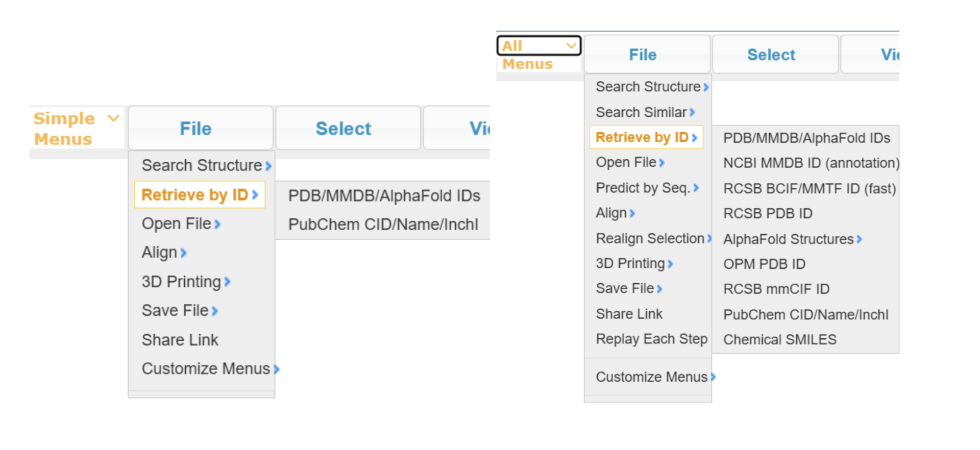Viewport: 980px width, 450px height.
Task: Expand Realign Selection submenu
Action: point(653,239)
